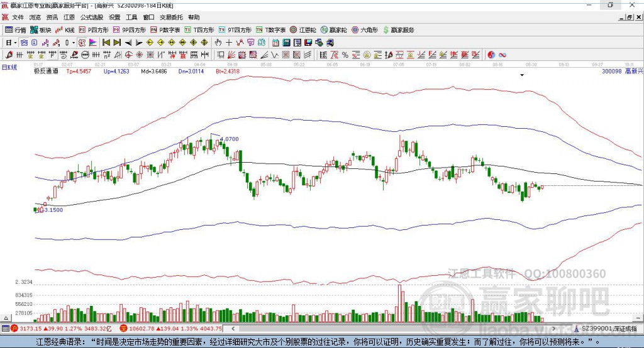Select the Gann fan lines tool
Screen dimensions: 644x348
(231, 55)
